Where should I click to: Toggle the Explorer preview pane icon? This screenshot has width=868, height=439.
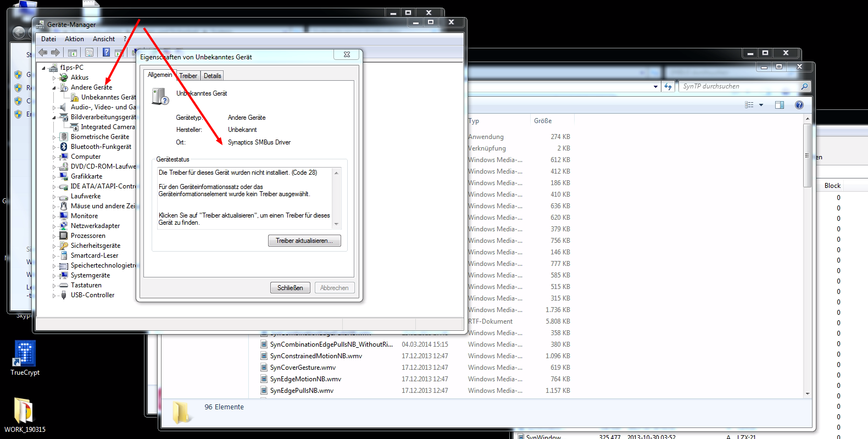pyautogui.click(x=779, y=105)
